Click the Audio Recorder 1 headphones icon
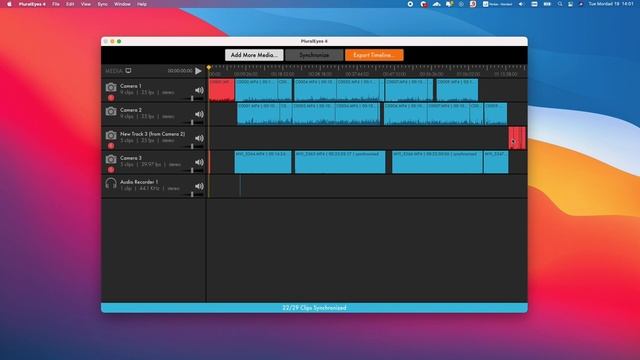The width and height of the screenshot is (640, 360). click(x=111, y=183)
